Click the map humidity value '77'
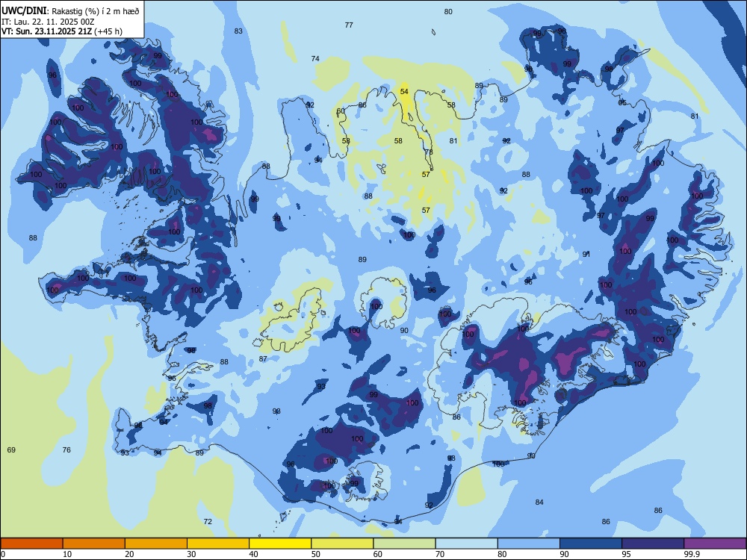 349,25
